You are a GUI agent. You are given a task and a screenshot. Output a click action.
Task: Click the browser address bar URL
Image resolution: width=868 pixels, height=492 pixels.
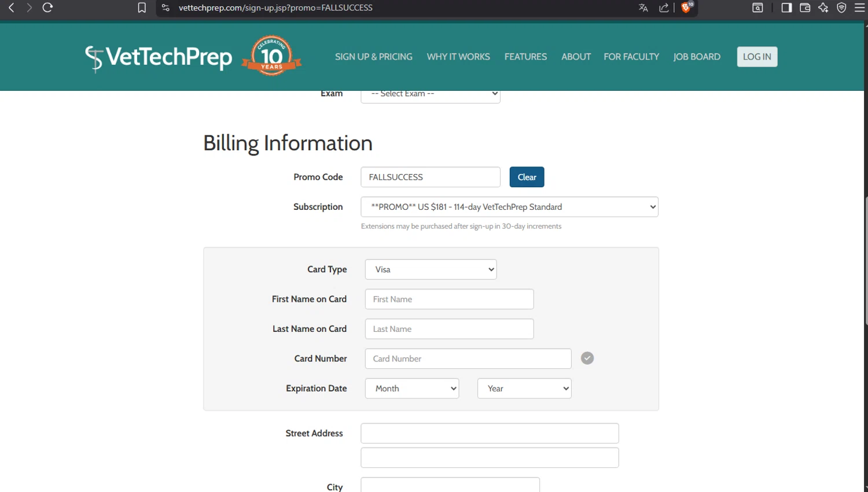(x=275, y=8)
